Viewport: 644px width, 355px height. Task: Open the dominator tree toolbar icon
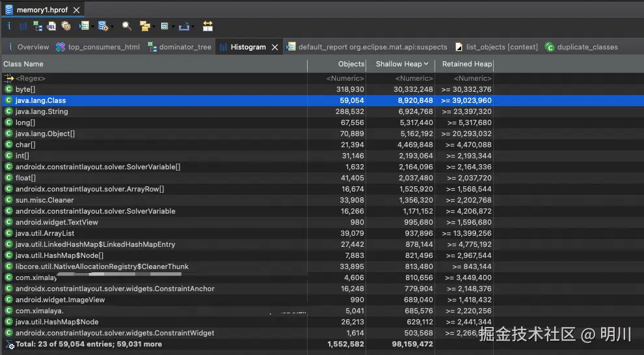(37, 27)
